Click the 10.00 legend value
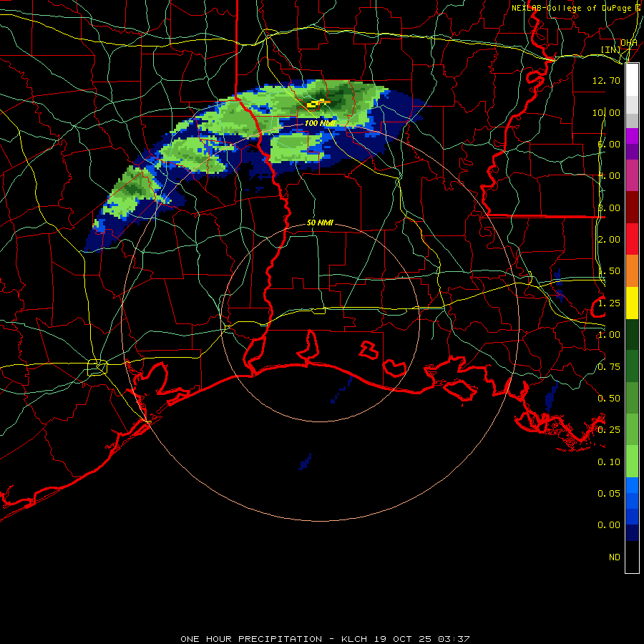The image size is (644, 644). [x=606, y=112]
